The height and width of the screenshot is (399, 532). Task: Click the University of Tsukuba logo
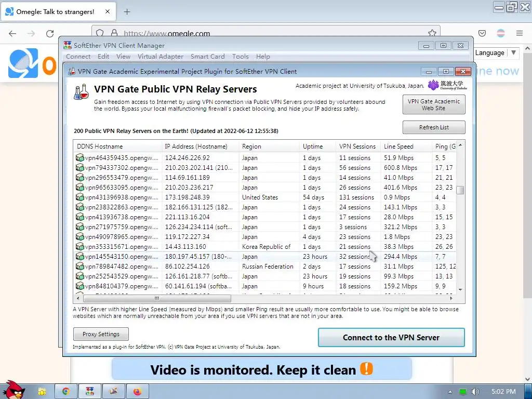coord(447,85)
